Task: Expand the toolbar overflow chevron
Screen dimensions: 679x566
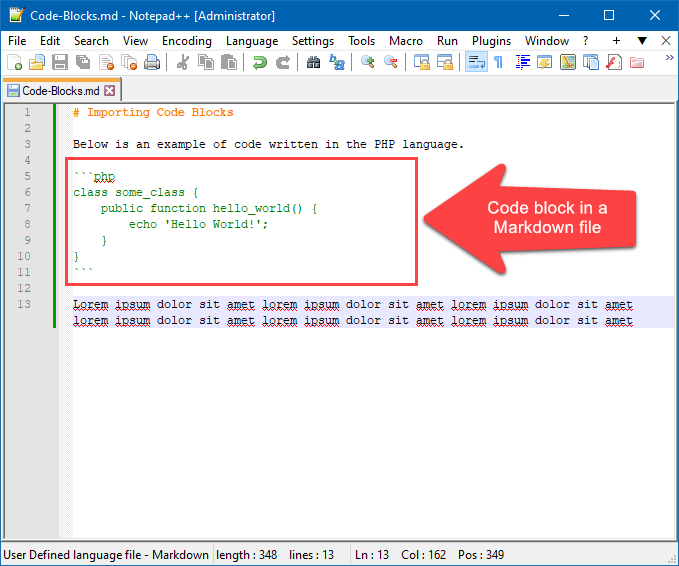Action: 669,58
